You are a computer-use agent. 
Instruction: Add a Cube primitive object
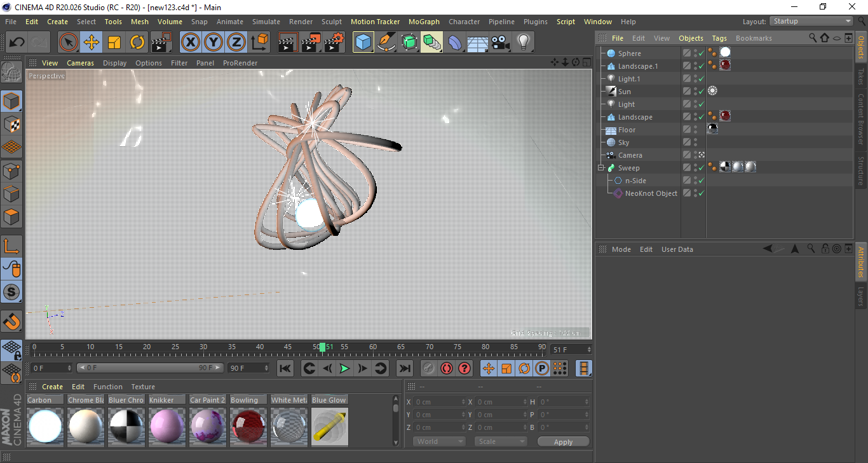coord(363,43)
